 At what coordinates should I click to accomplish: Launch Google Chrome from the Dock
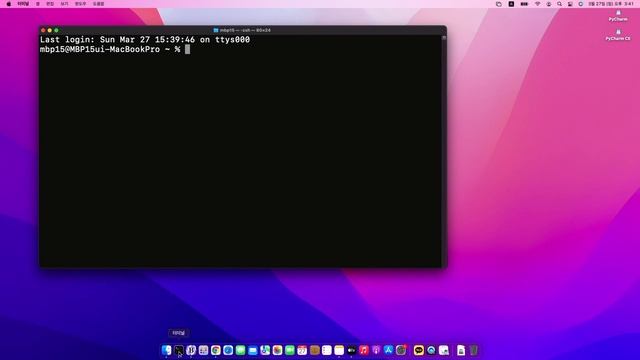216,350
